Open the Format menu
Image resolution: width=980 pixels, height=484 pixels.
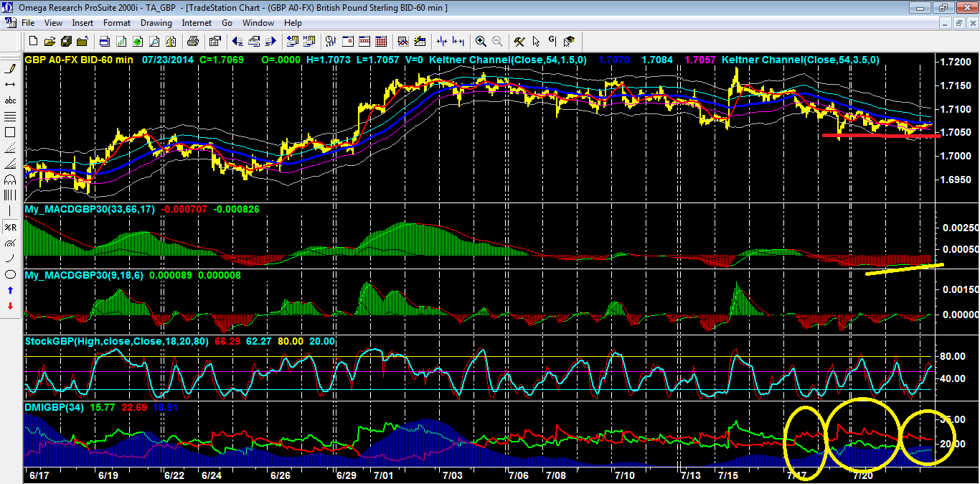click(x=117, y=23)
